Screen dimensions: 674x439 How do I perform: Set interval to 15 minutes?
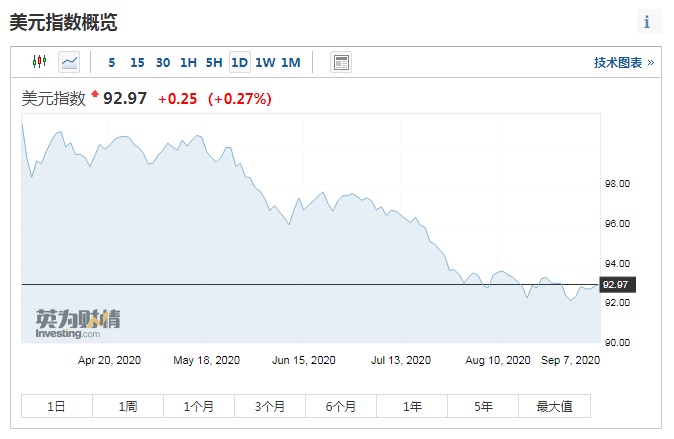pyautogui.click(x=137, y=62)
